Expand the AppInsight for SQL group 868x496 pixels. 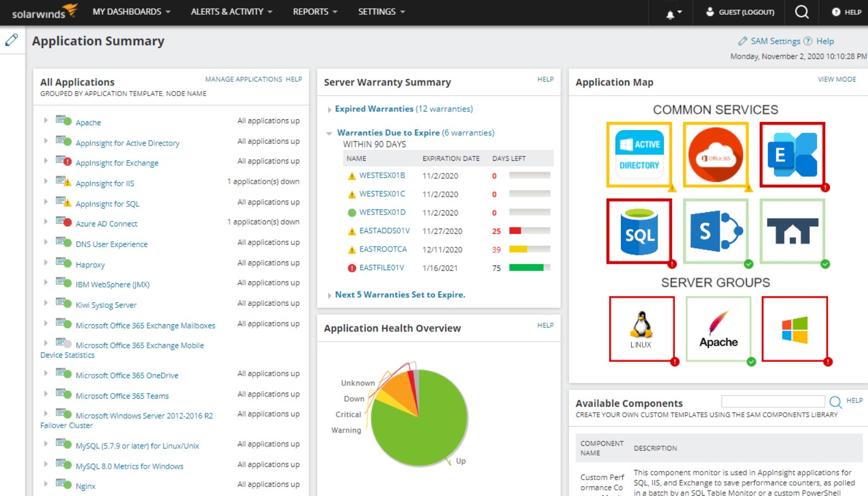46,201
